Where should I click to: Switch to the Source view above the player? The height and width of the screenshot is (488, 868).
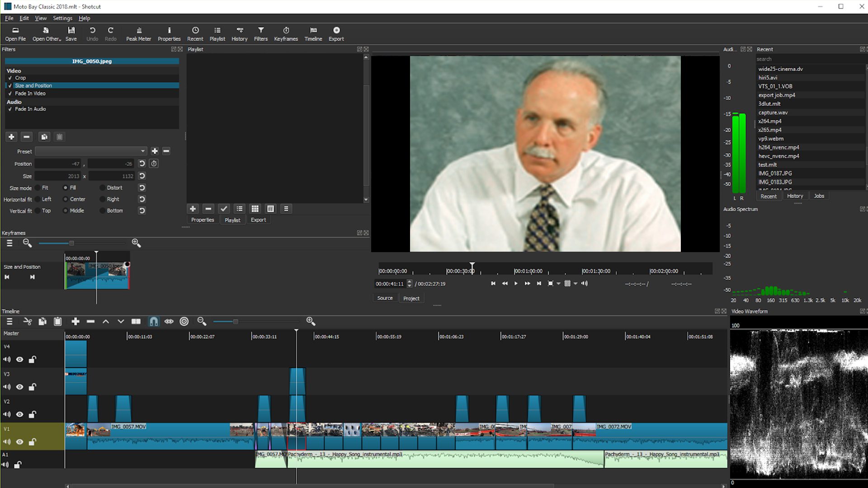pos(385,298)
